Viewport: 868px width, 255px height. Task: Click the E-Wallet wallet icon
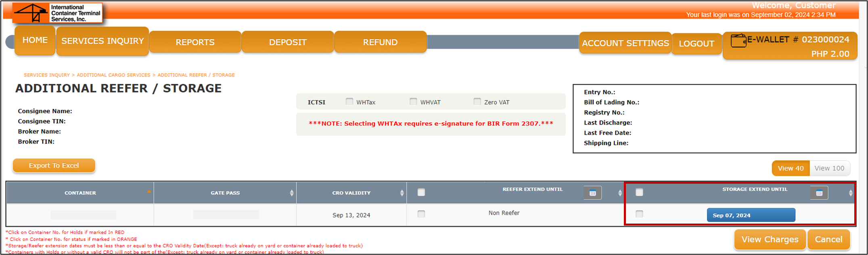(738, 41)
